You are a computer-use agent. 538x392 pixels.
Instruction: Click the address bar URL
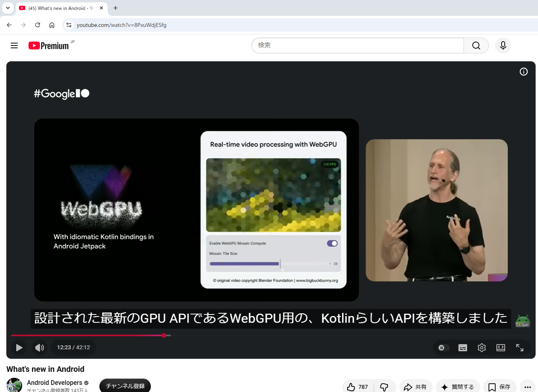(x=122, y=25)
